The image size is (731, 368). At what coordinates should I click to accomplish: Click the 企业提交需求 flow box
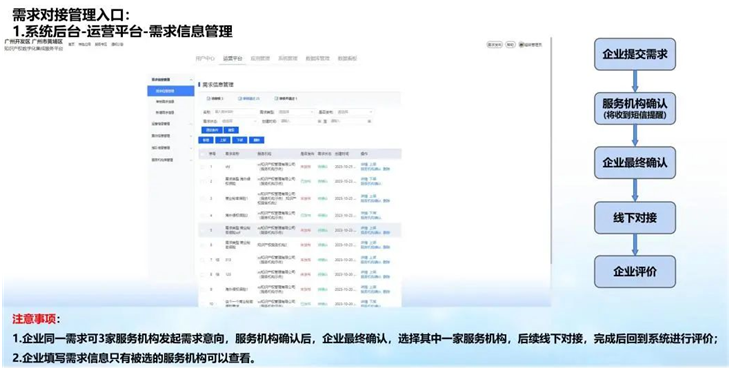point(634,54)
